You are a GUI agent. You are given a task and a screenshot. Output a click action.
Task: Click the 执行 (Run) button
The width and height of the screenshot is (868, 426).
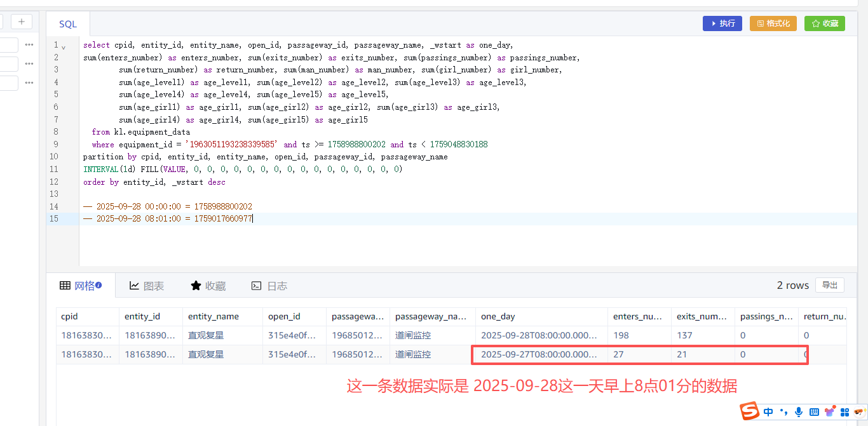point(722,23)
